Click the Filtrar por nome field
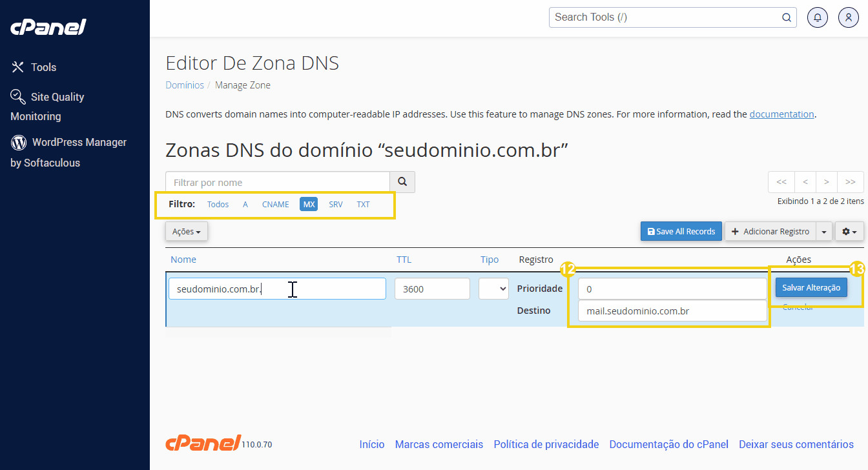Image resolution: width=868 pixels, height=470 pixels. click(278, 182)
